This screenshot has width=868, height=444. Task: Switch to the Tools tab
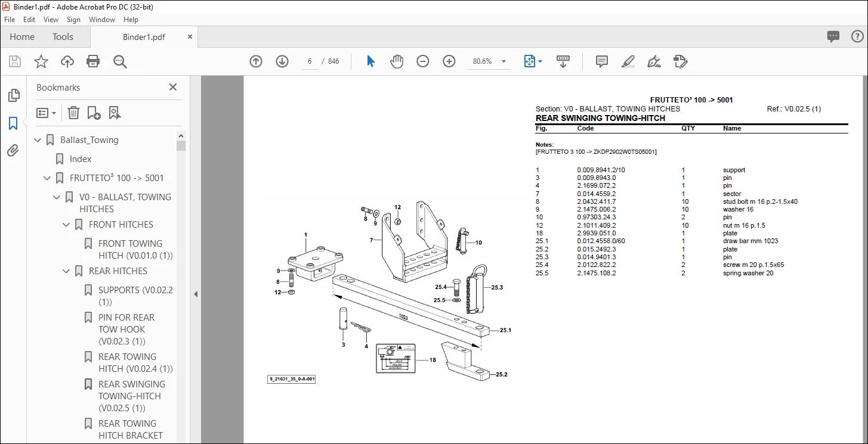[63, 37]
